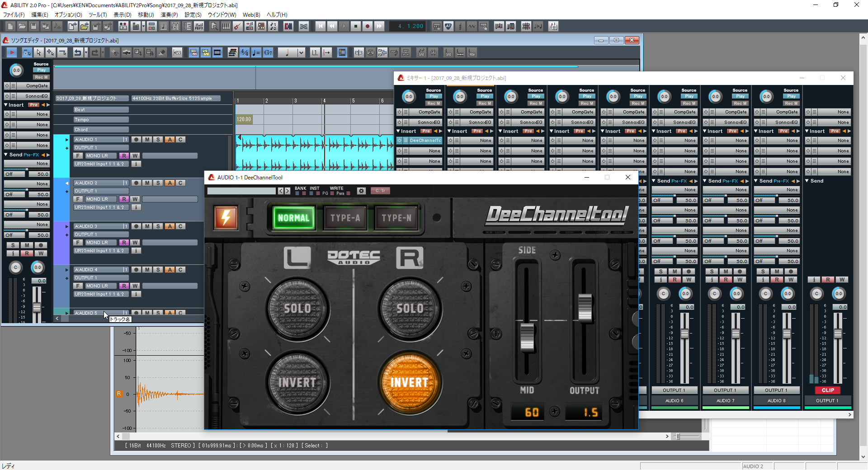This screenshot has width=868, height=470.
Task: Open the piano keyboard window icon
Action: [x=226, y=26]
